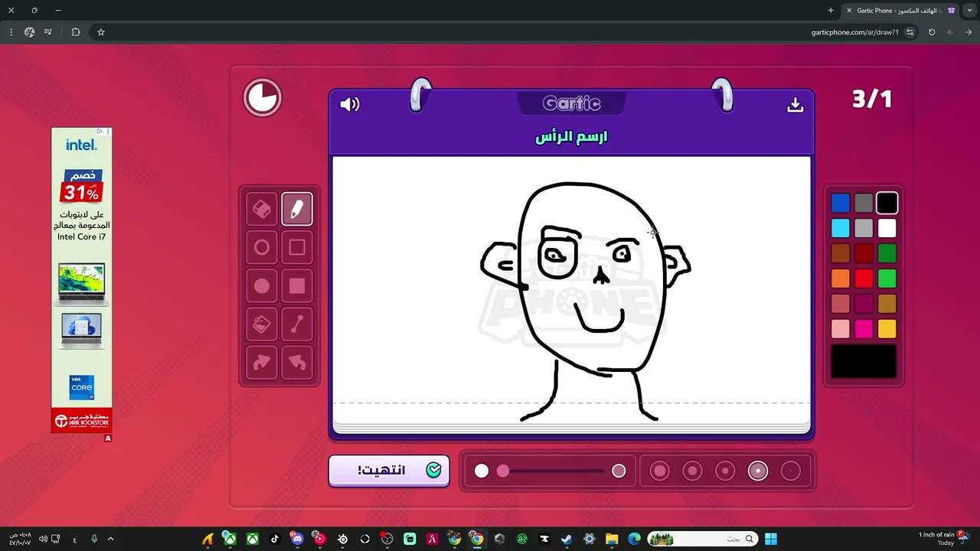Click the pink circle at opacity slider end

(619, 471)
